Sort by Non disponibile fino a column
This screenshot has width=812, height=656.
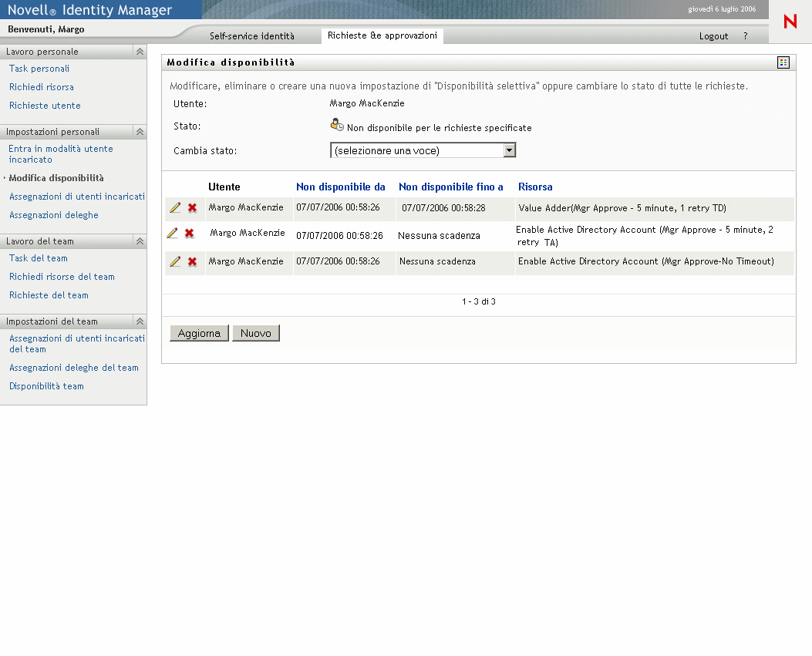(x=450, y=187)
